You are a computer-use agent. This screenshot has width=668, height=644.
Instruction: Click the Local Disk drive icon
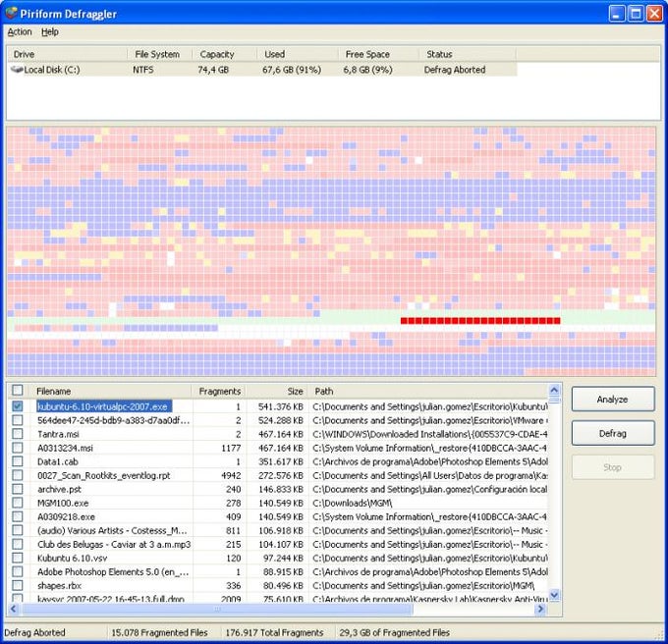point(17,70)
